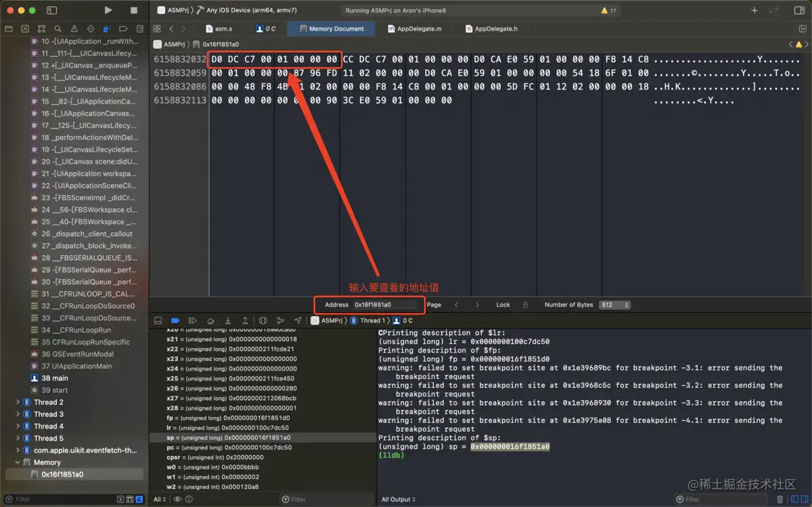Expand Thread 3 in navigator
Screen dimensions: 812x507
point(18,414)
